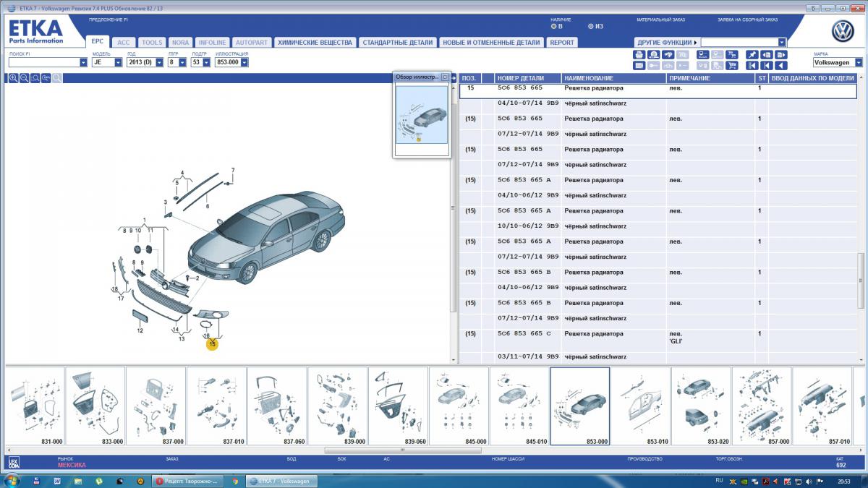Image resolution: width=868 pixels, height=488 pixels.
Task: Click the Ввод данных по модели header
Action: click(x=813, y=78)
